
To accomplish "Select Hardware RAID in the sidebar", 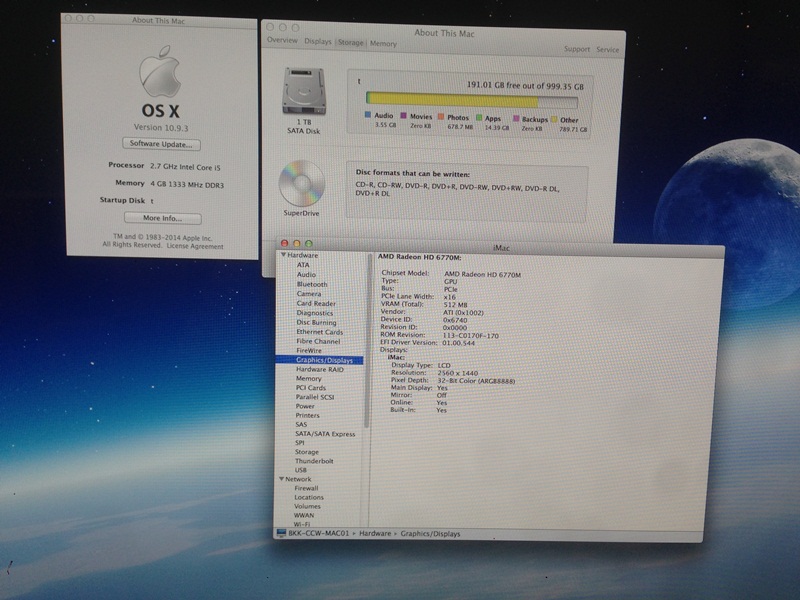I will pyautogui.click(x=319, y=369).
